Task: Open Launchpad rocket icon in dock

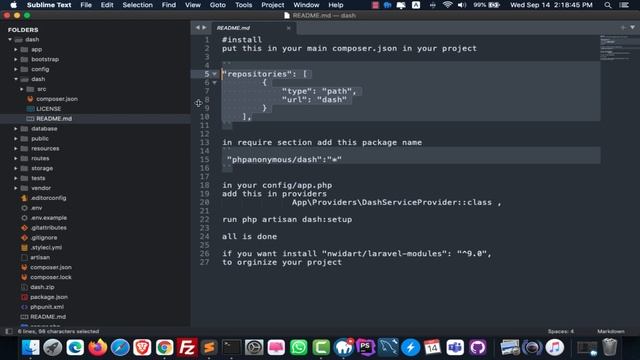Action: pos(53,348)
